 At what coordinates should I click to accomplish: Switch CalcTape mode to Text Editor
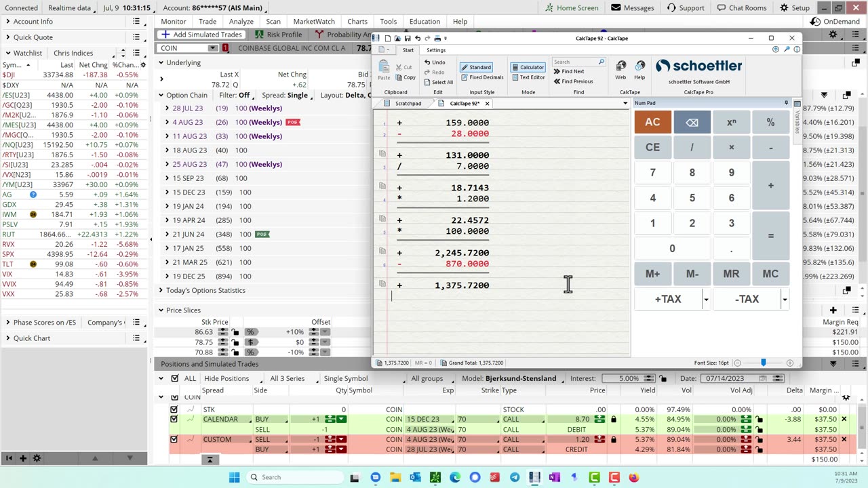click(x=528, y=77)
